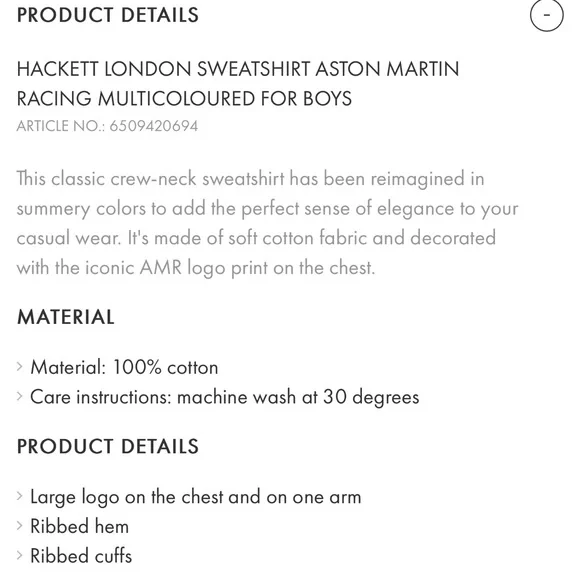Click the chevron beside Large logo on the chest
Screen dimensions: 580x580
tap(20, 496)
